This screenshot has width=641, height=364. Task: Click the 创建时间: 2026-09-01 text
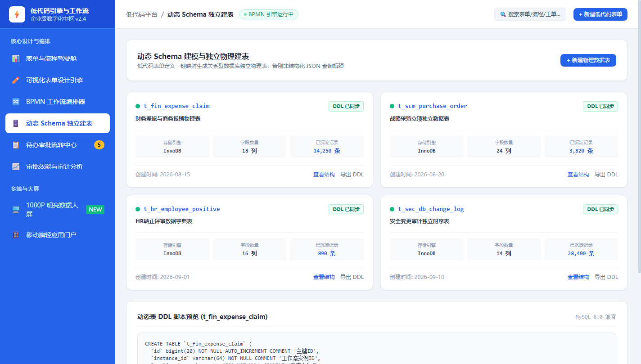(x=163, y=277)
